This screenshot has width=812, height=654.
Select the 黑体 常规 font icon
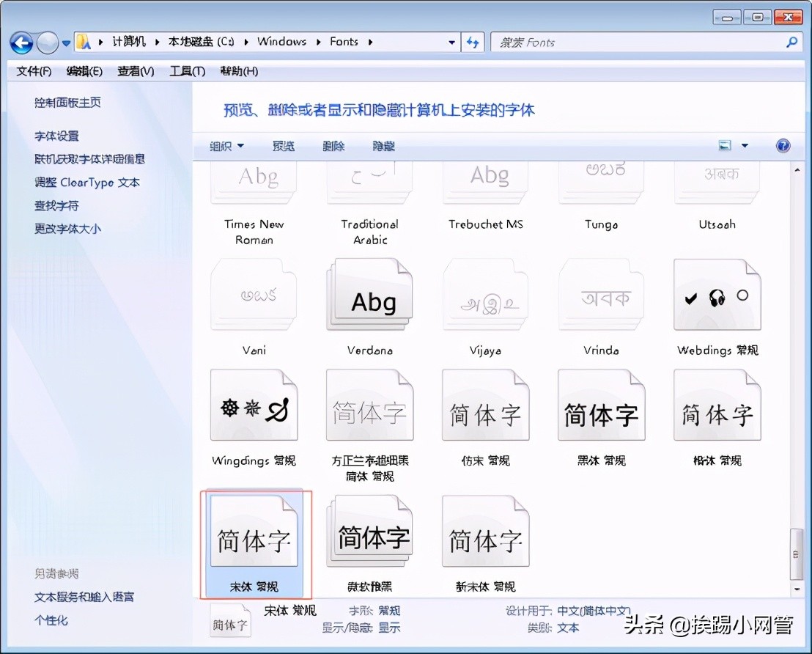click(x=601, y=404)
